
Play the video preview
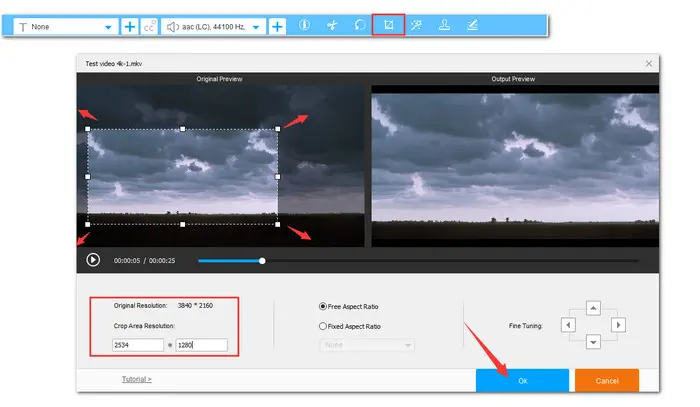93,260
